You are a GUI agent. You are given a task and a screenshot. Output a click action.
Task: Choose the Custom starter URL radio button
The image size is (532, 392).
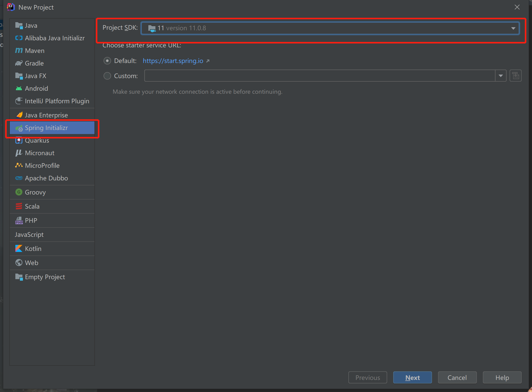(107, 76)
